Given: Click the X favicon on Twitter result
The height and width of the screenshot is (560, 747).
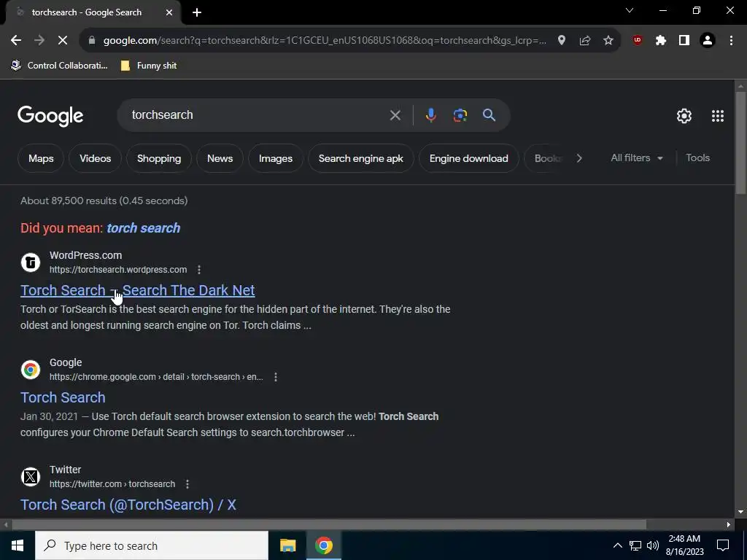Looking at the screenshot, I should (x=31, y=477).
